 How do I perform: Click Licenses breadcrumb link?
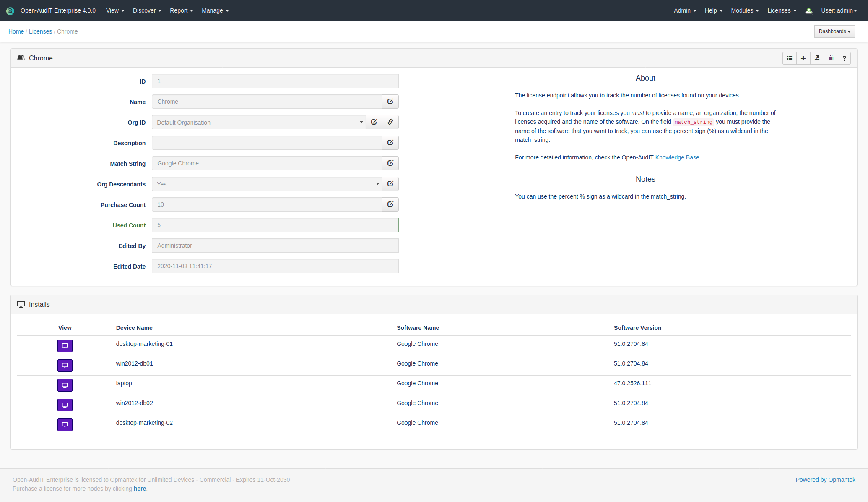[40, 31]
